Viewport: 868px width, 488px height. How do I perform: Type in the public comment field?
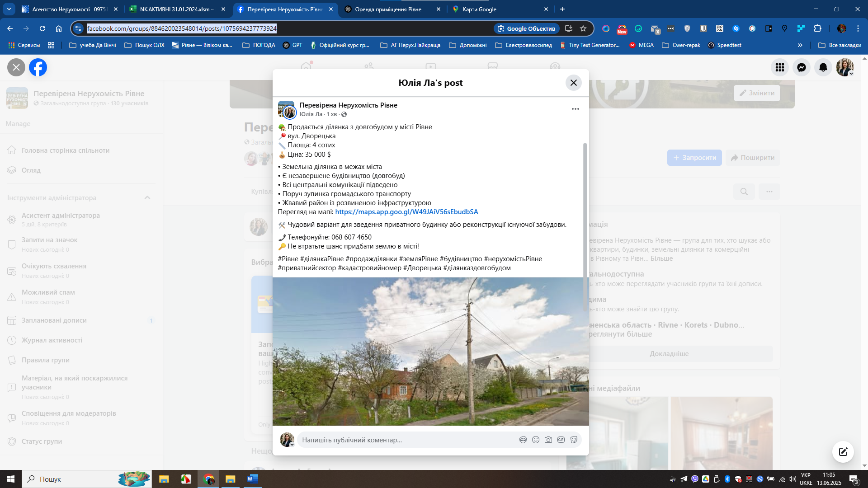tap(407, 440)
